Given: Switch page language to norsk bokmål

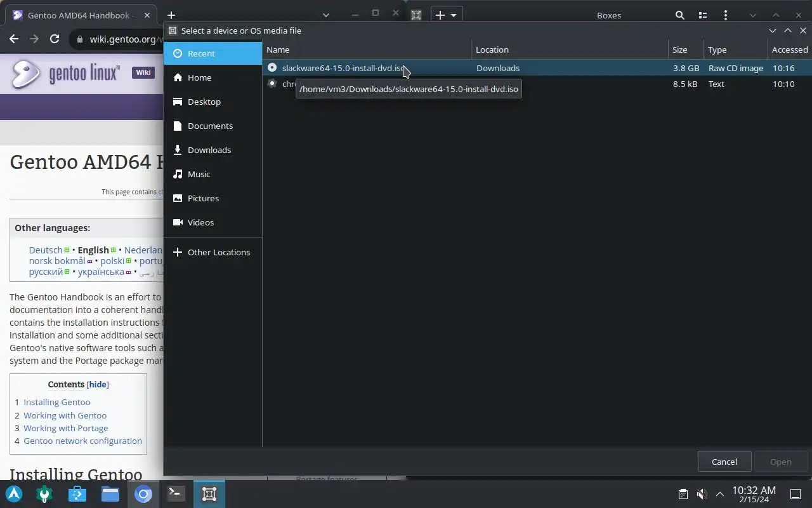Looking at the screenshot, I should (56, 261).
